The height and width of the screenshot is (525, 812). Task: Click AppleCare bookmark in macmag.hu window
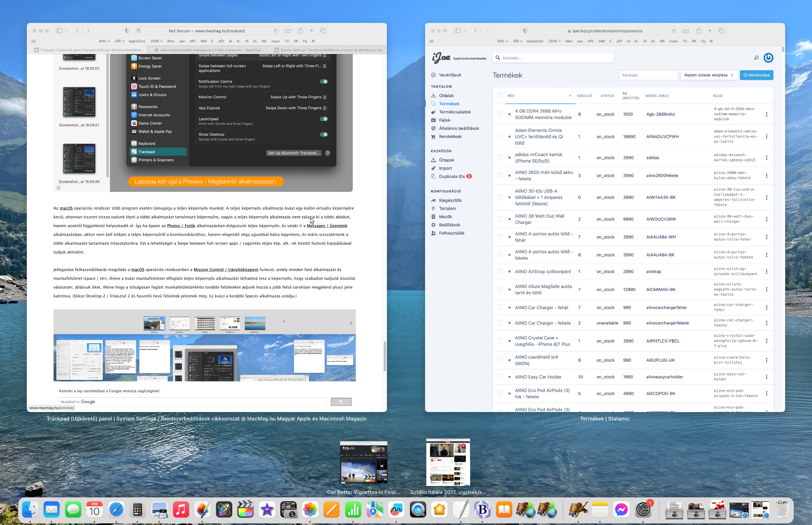137,41
